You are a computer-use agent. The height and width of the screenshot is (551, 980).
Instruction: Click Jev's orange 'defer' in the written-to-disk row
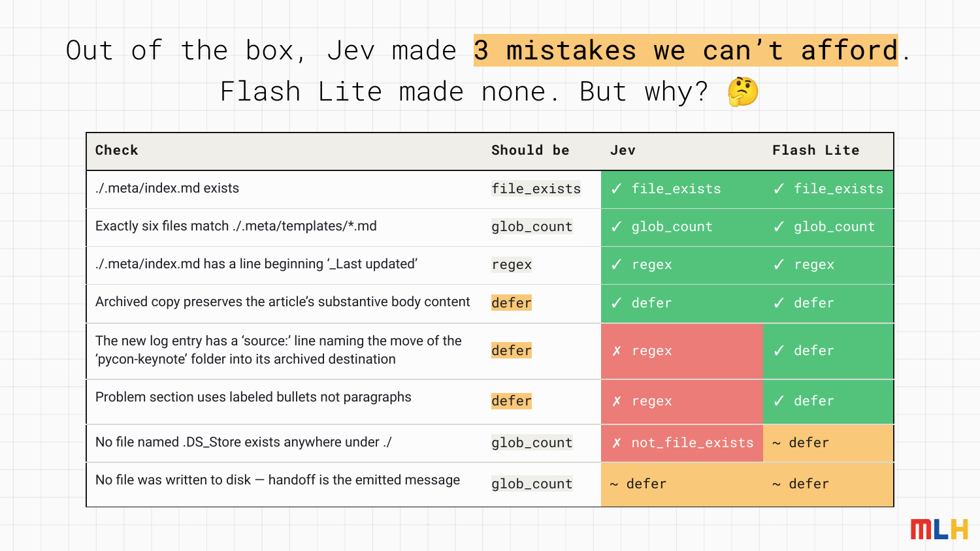tap(682, 484)
